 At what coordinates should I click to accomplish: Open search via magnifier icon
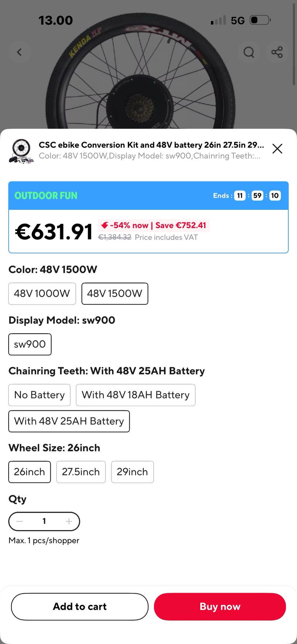click(x=249, y=52)
